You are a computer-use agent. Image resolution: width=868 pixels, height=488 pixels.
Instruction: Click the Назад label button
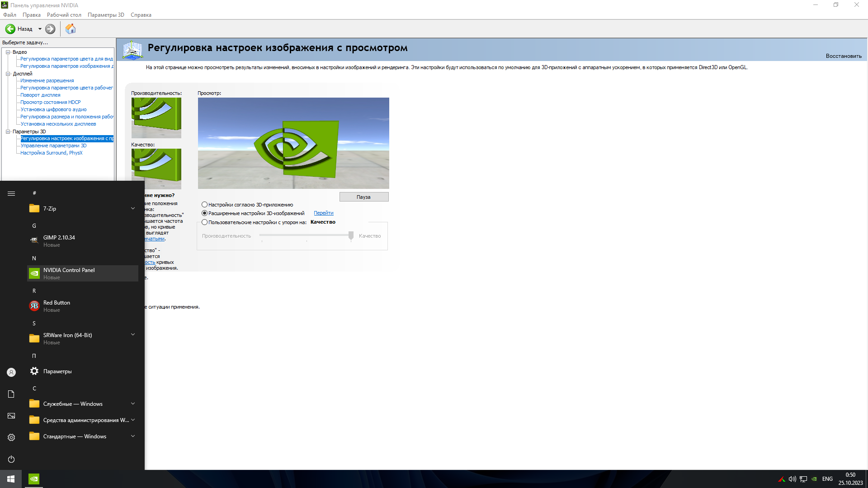[x=25, y=29]
